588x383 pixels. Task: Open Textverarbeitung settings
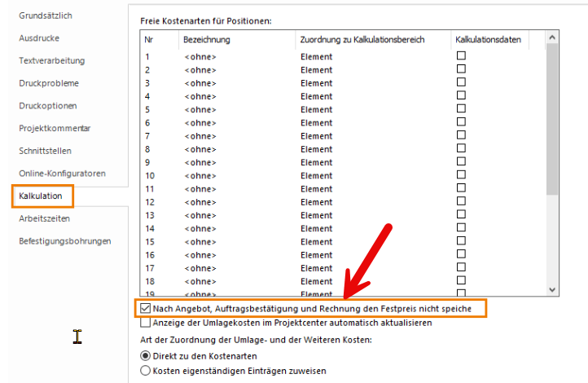(x=51, y=60)
